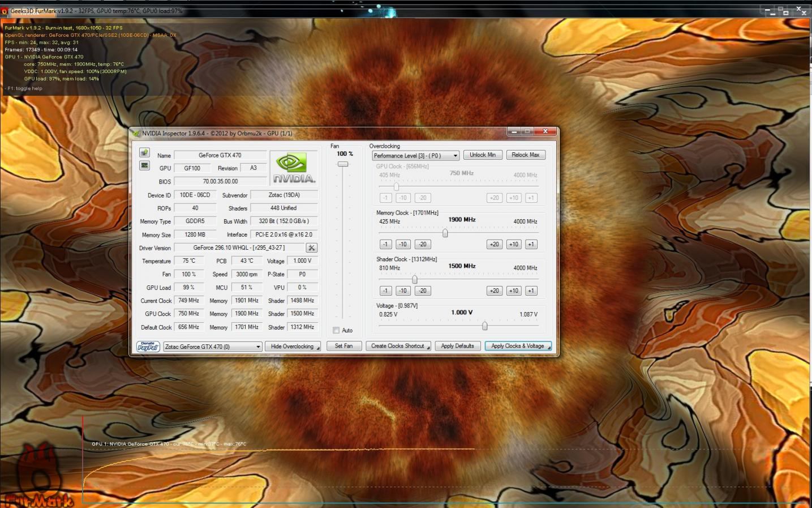Increase Shader Clock with +1 button
Image resolution: width=812 pixels, height=508 pixels.
[531, 291]
